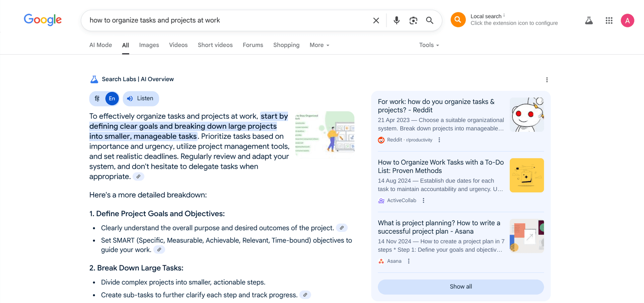
Task: Click the Reddit r/productivity source label
Action: point(410,140)
